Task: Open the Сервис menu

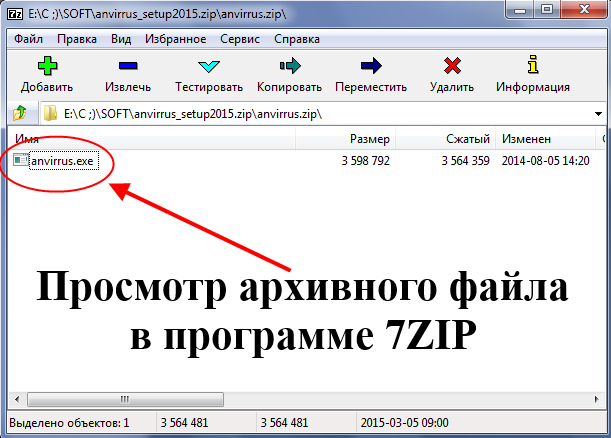Action: coord(240,39)
